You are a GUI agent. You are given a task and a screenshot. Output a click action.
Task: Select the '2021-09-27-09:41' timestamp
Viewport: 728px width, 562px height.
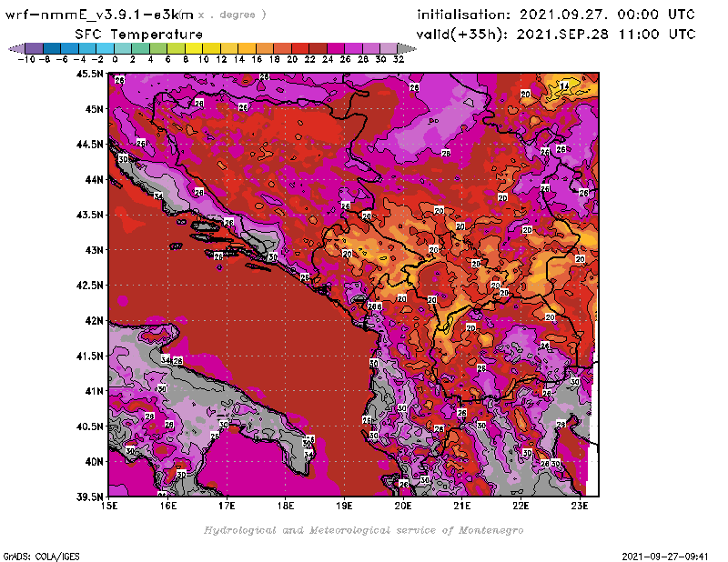[x=665, y=557]
